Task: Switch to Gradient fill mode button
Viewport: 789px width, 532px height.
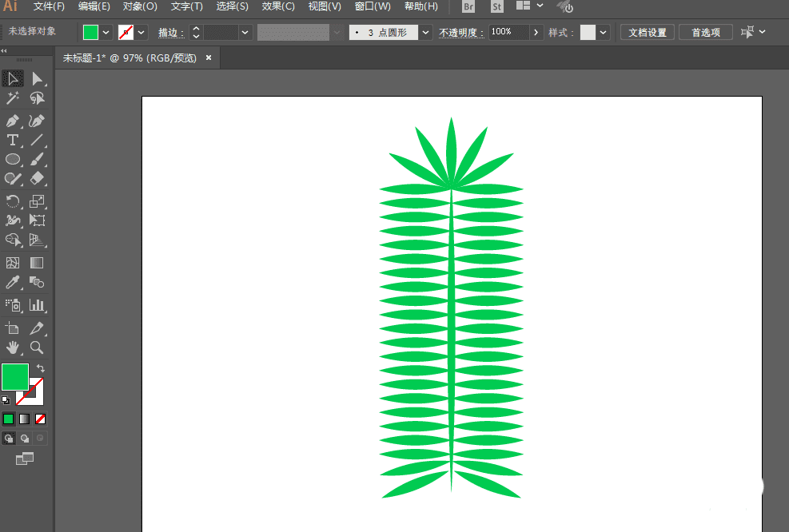Action: tap(24, 419)
